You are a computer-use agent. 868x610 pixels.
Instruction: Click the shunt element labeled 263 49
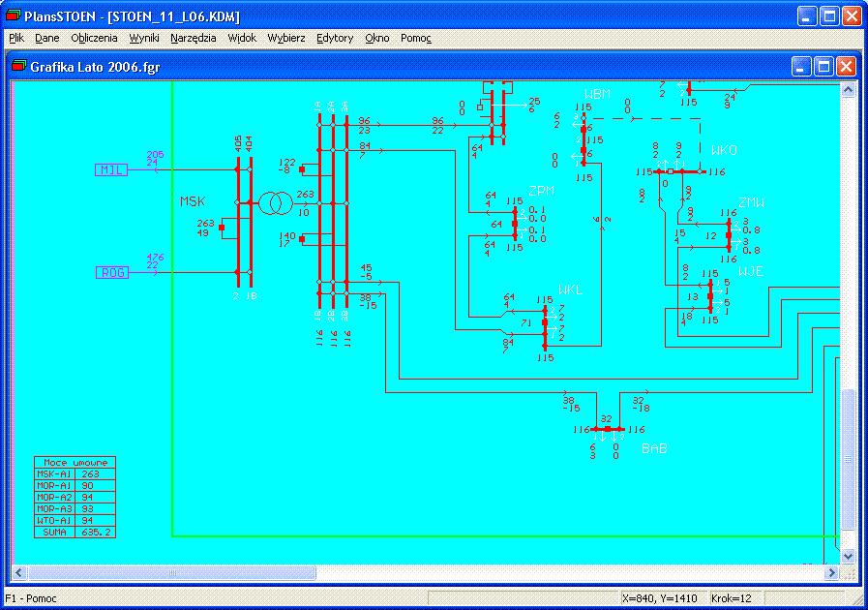point(222,228)
